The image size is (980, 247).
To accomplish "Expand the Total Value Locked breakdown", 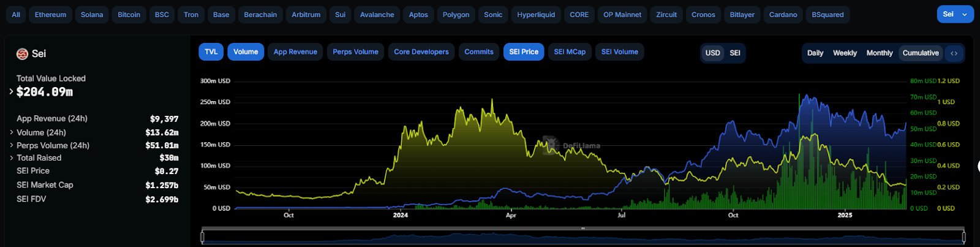I will pyautogui.click(x=11, y=92).
